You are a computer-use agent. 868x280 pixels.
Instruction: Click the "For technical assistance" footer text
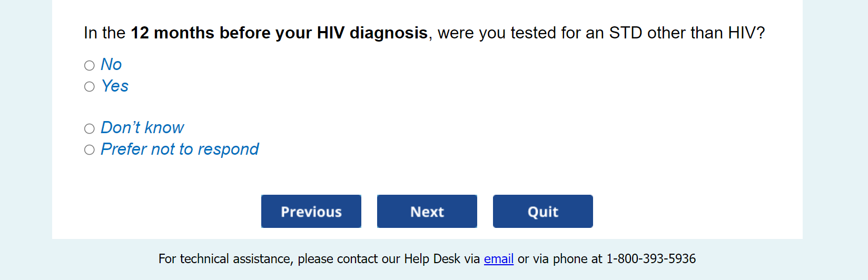pos(225,259)
